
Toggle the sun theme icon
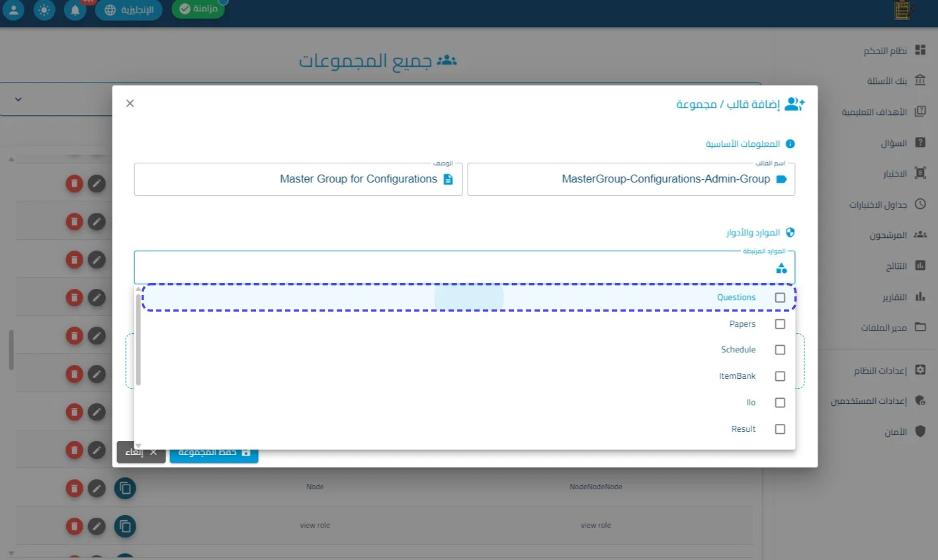[44, 10]
